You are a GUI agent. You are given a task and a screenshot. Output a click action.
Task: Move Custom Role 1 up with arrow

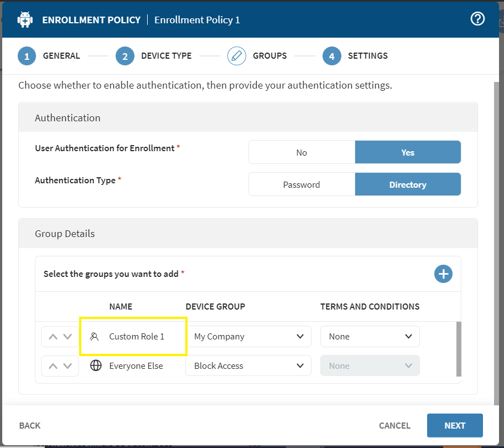click(53, 336)
